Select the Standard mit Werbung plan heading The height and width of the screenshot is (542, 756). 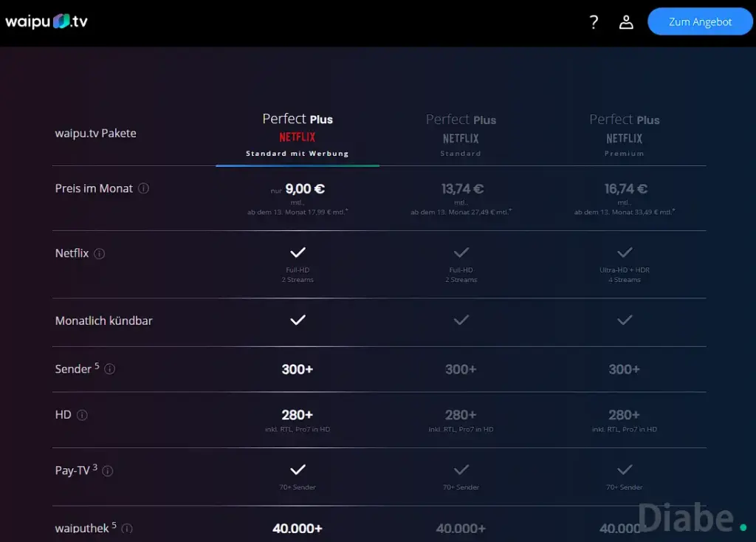pyautogui.click(x=298, y=154)
